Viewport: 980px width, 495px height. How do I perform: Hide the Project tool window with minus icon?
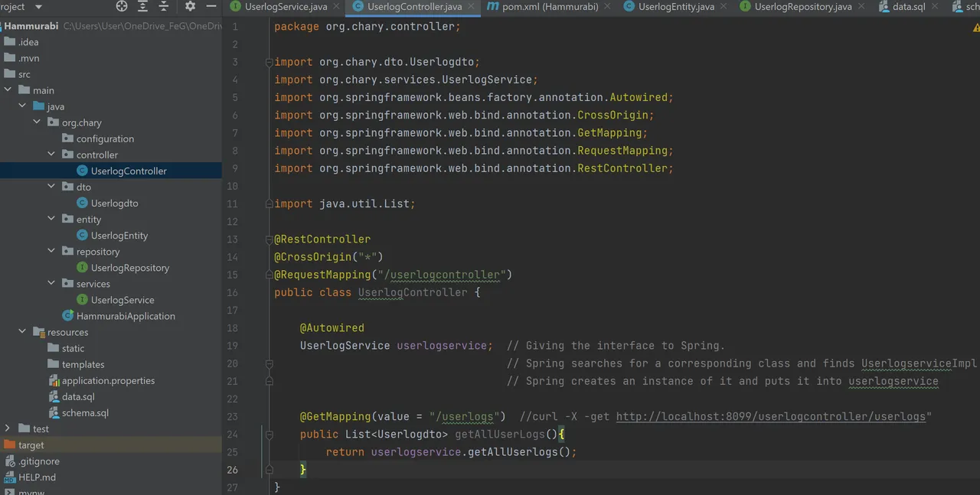pyautogui.click(x=211, y=6)
